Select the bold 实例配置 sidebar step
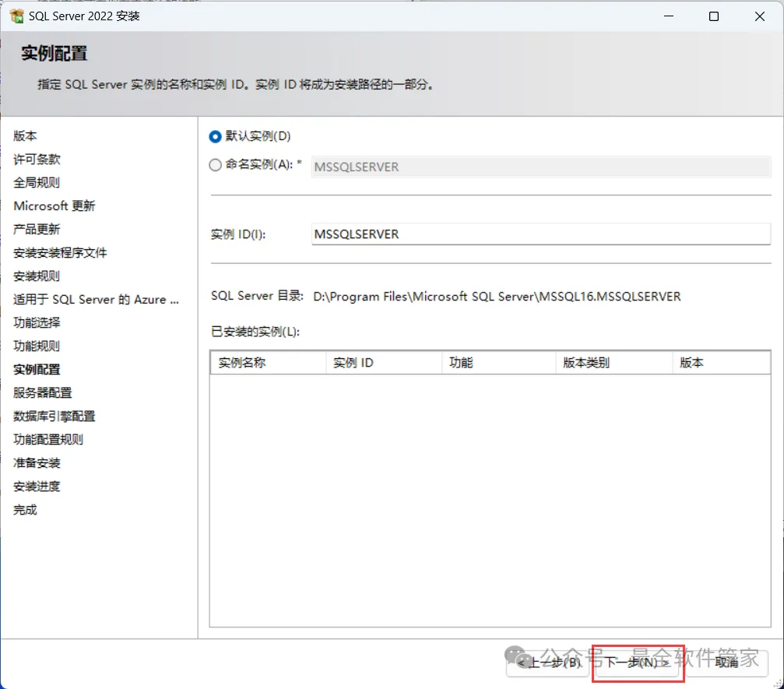784x689 pixels. tap(37, 370)
